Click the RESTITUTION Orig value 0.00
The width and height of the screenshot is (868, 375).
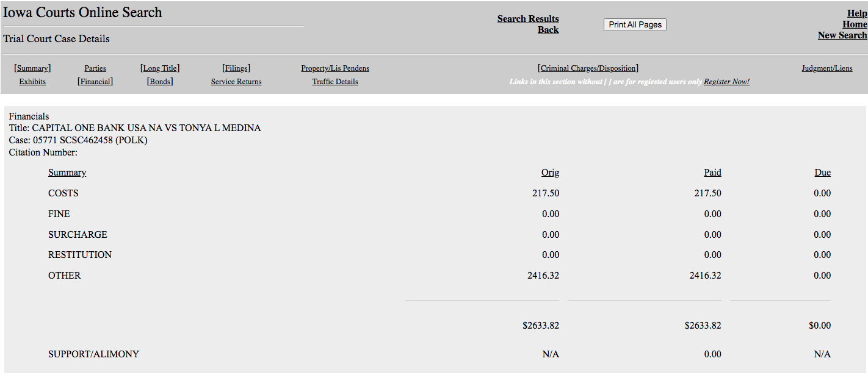pos(551,255)
